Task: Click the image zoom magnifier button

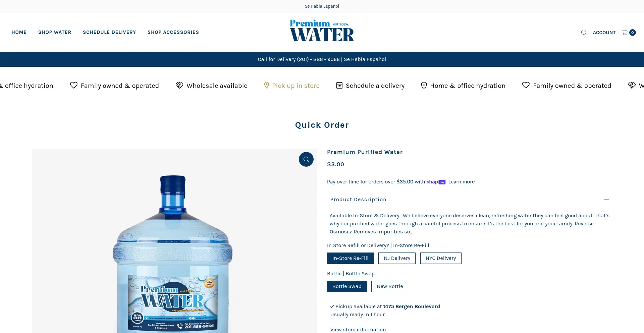Action: pos(306,159)
